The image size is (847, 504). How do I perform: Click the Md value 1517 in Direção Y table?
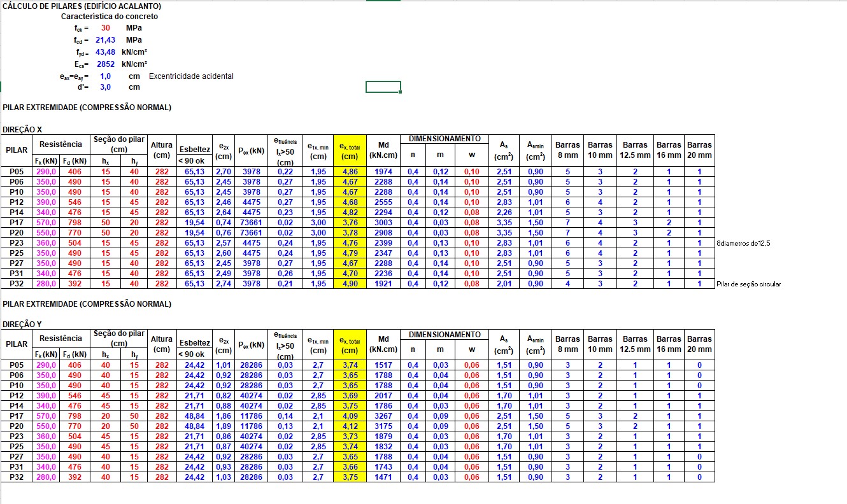tap(383, 365)
